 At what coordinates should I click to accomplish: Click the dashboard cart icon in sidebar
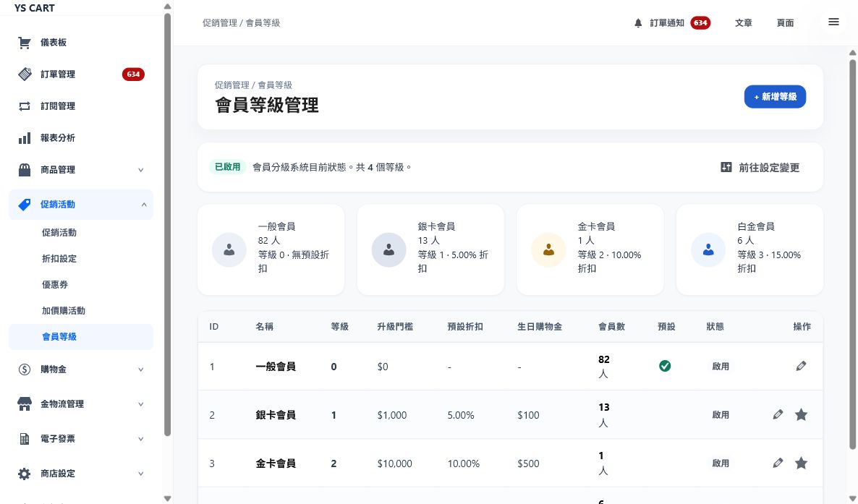pyautogui.click(x=24, y=43)
